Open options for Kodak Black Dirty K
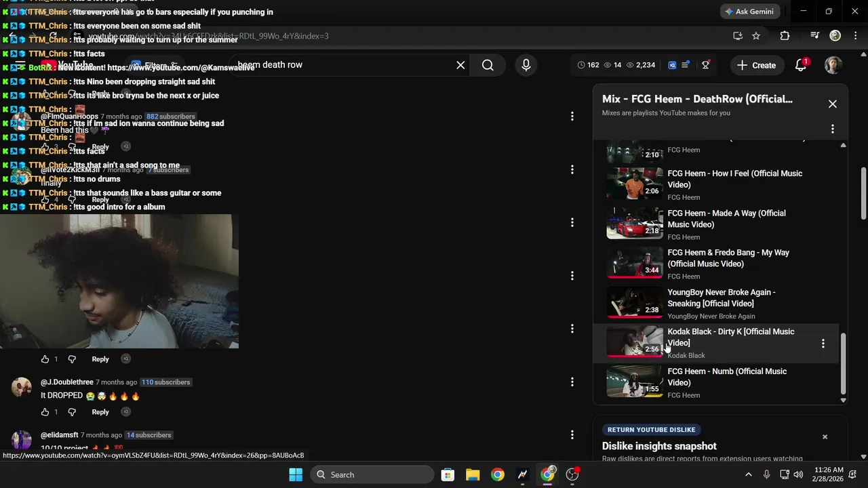868x488 pixels. pyautogui.click(x=823, y=344)
